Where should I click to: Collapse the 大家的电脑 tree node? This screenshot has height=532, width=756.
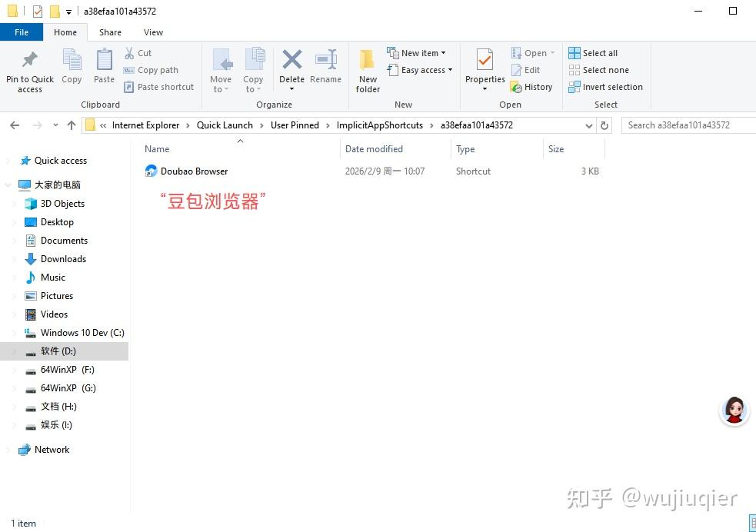[8, 185]
